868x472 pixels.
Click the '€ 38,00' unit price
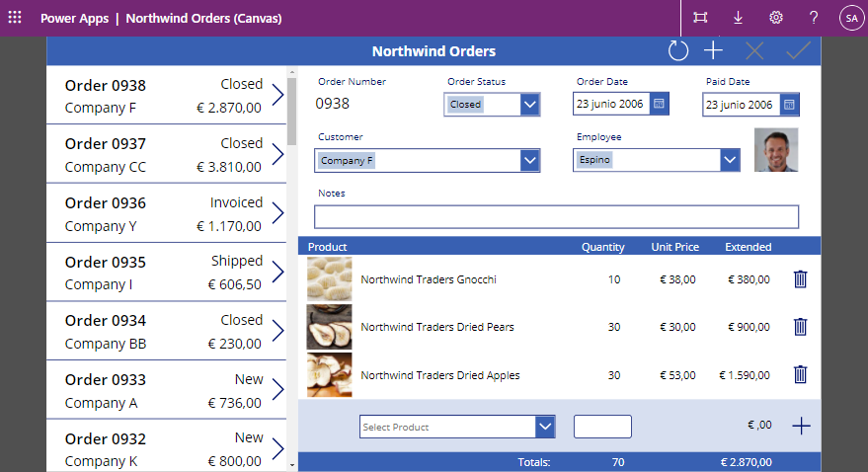coord(677,279)
